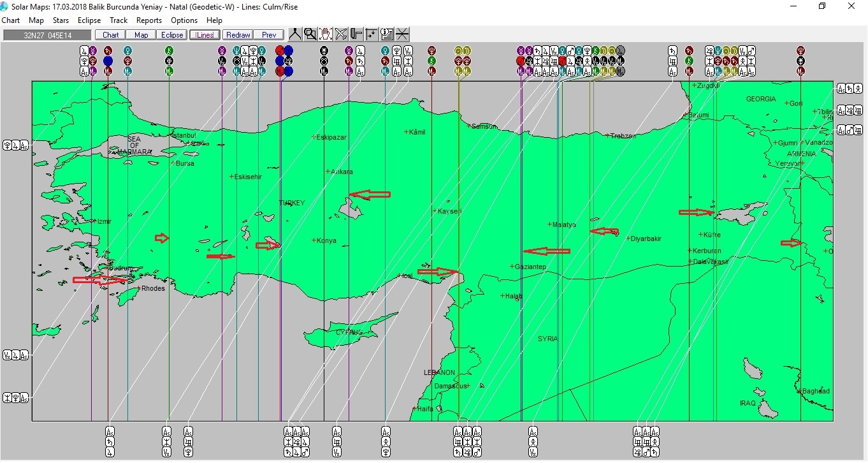868x463 pixels.
Task: Open the Stars menu
Action: click(61, 20)
